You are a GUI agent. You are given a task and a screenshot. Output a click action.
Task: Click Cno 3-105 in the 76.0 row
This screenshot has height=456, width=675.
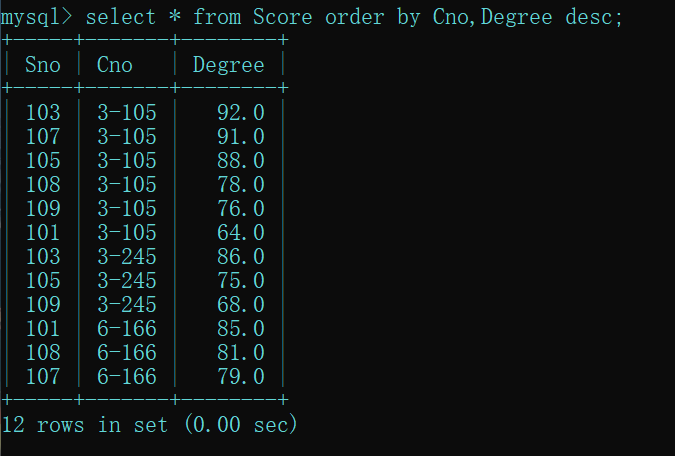[x=127, y=209]
